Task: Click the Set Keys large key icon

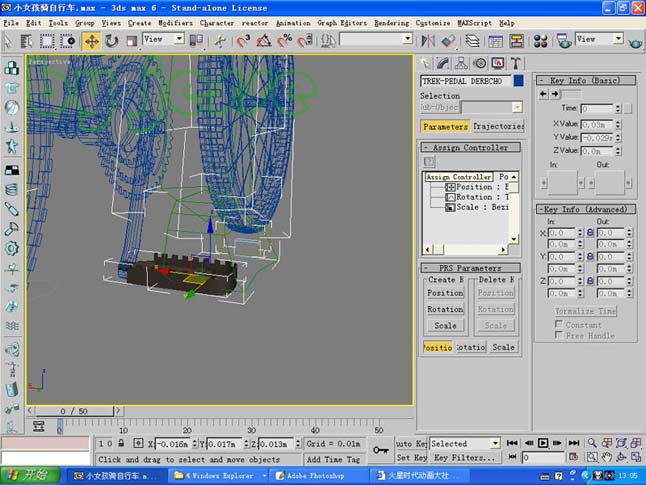Action: (381, 450)
